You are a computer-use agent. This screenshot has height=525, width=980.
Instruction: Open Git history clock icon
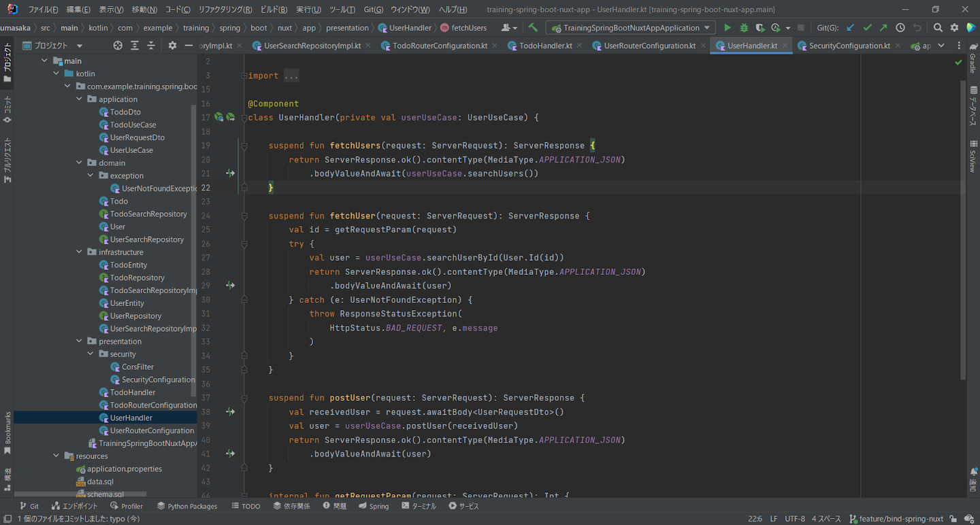(900, 28)
